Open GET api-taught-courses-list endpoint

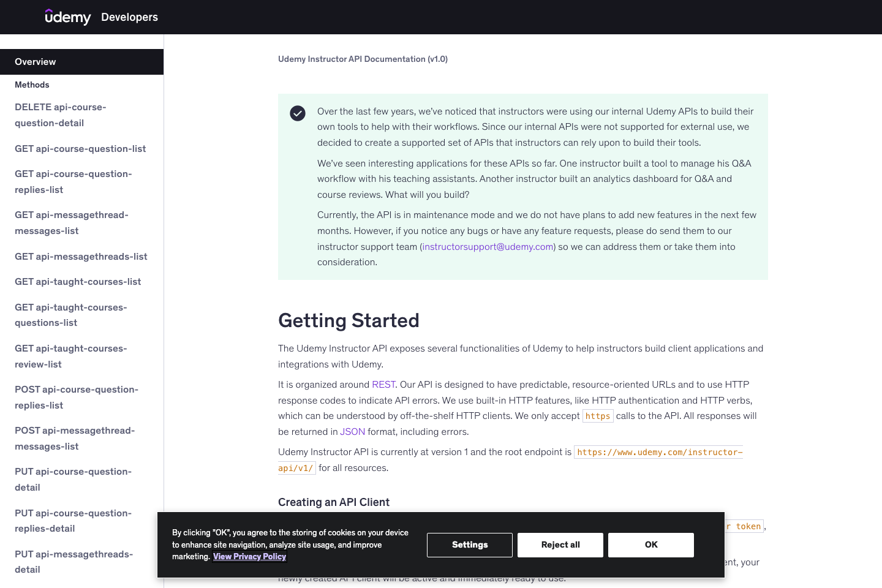(x=78, y=282)
